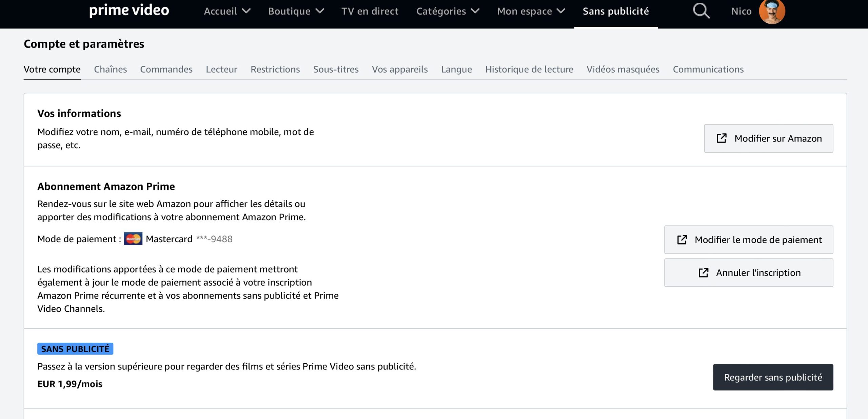This screenshot has height=419, width=868.
Task: Click Modifier sur Amazon button
Action: [768, 138]
